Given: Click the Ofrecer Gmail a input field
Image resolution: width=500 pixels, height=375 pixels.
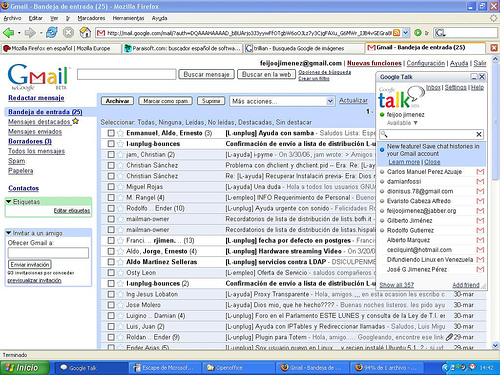Looking at the screenshot, I should pyautogui.click(x=48, y=253).
